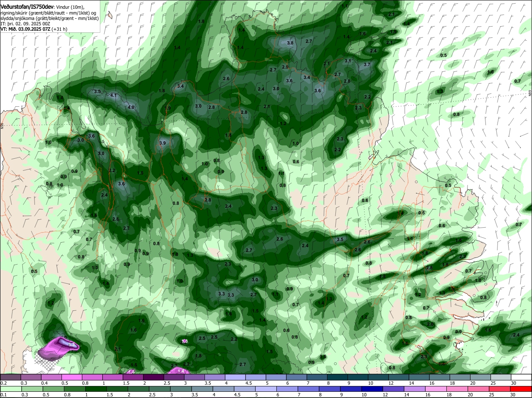Click the valid time line 'VT: Mið. 03.09.2025 07Z'
Image resolution: width=532 pixels, height=398 pixels.
26,29
